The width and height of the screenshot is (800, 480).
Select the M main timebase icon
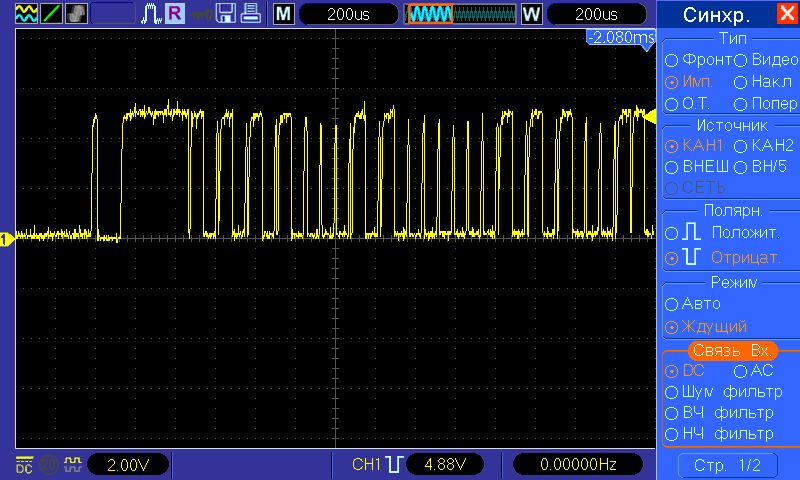tap(283, 14)
